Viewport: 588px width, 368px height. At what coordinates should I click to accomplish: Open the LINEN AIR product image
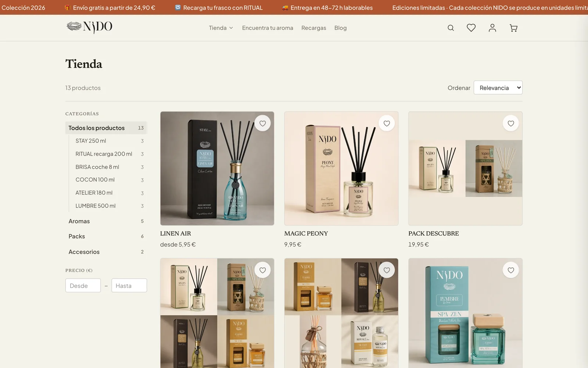click(x=217, y=169)
